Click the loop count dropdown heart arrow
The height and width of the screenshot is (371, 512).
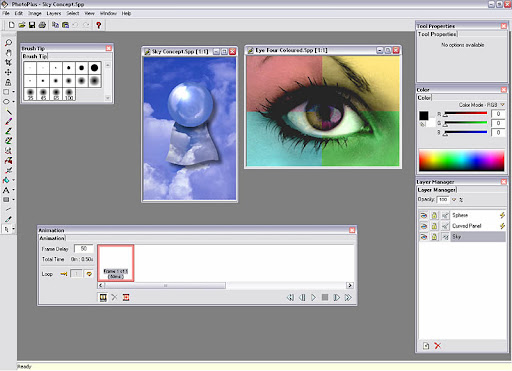click(89, 274)
